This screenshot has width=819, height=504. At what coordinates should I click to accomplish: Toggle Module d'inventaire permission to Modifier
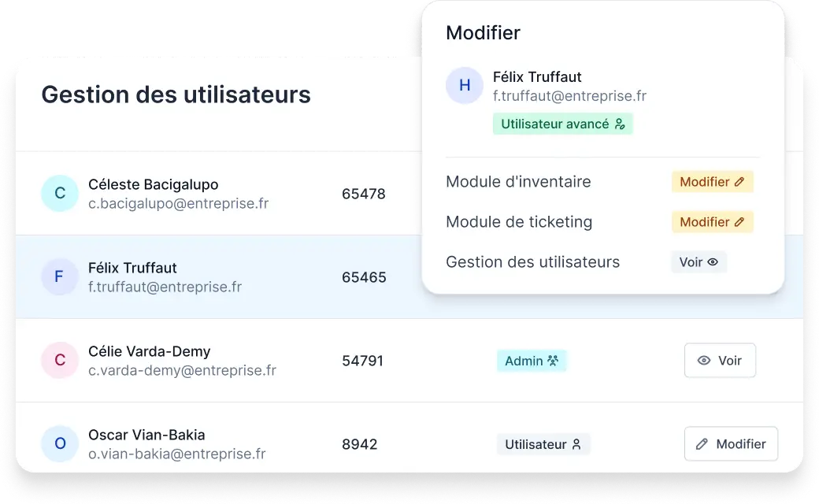tap(712, 182)
